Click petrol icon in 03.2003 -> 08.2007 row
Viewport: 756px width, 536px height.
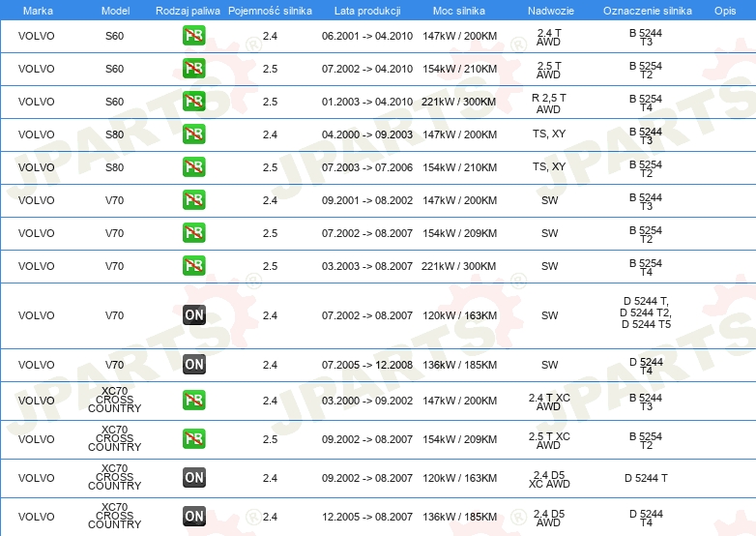pyautogui.click(x=193, y=265)
